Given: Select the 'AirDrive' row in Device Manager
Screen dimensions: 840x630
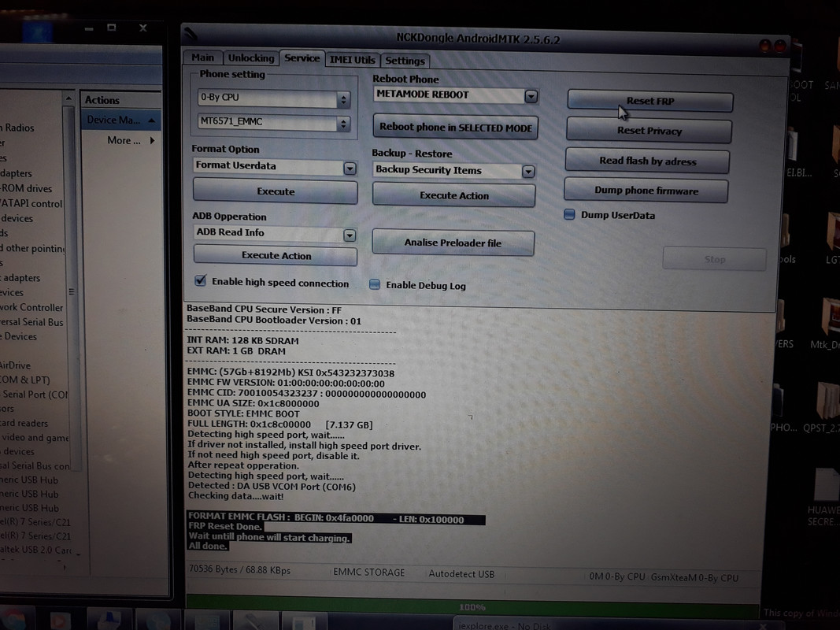Looking at the screenshot, I should (x=16, y=365).
